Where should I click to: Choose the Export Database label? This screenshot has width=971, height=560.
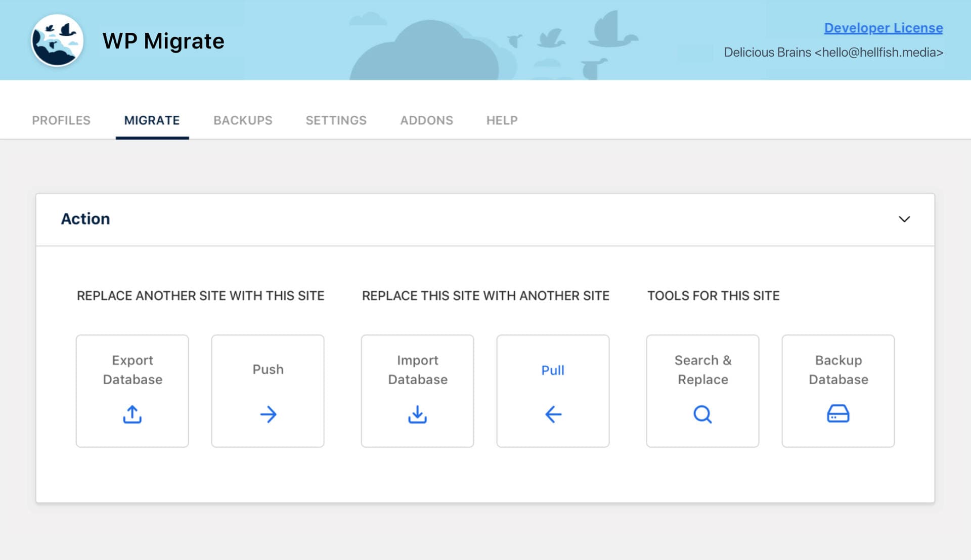[x=133, y=370]
